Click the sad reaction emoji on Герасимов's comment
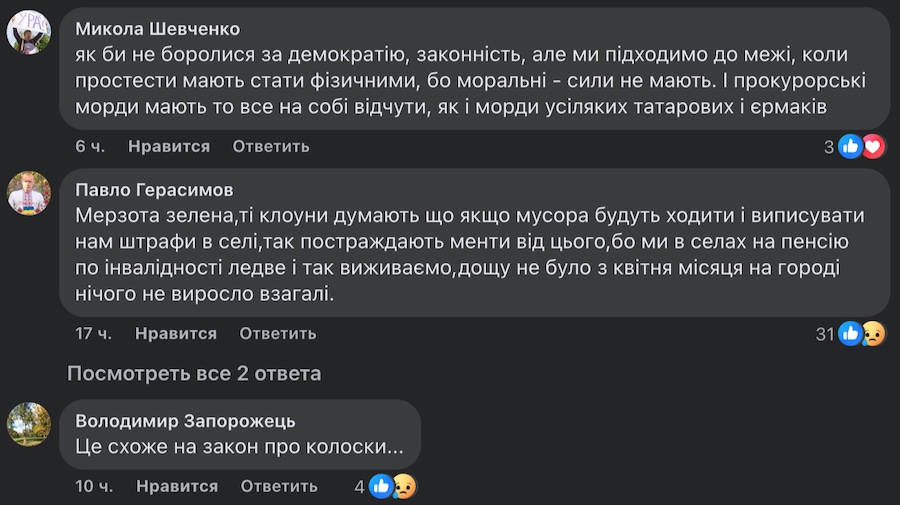This screenshot has width=900, height=505. coord(872,333)
